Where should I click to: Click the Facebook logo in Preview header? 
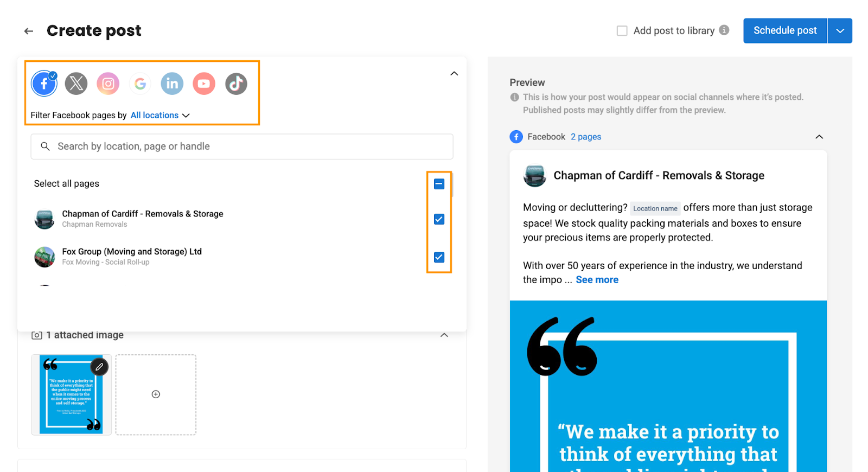click(516, 137)
